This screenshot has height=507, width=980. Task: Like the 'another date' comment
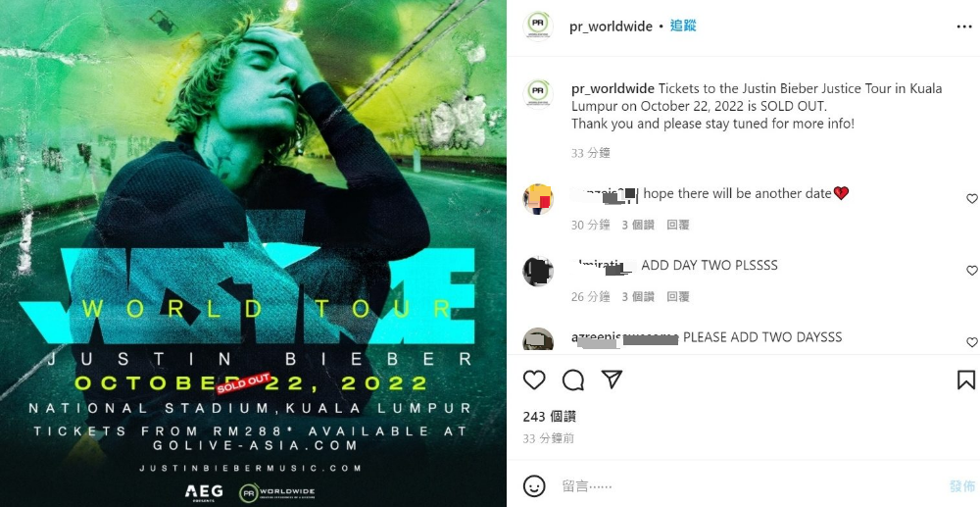(x=972, y=199)
